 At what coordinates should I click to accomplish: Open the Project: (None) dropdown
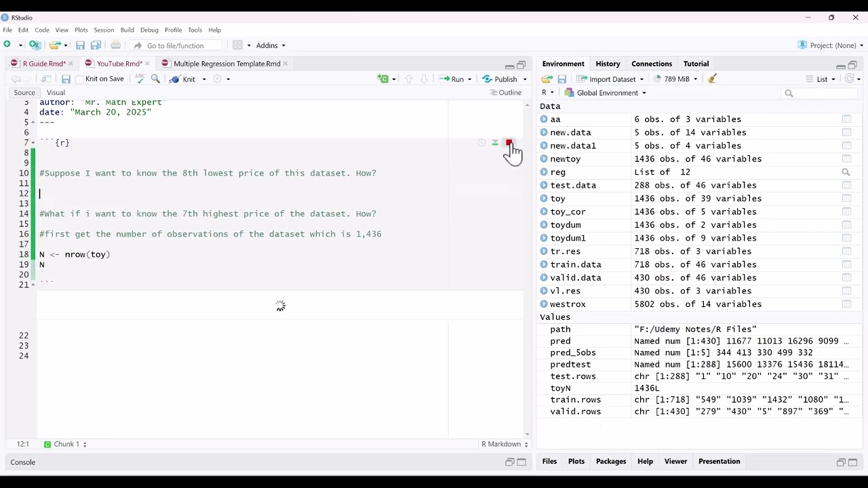(831, 45)
